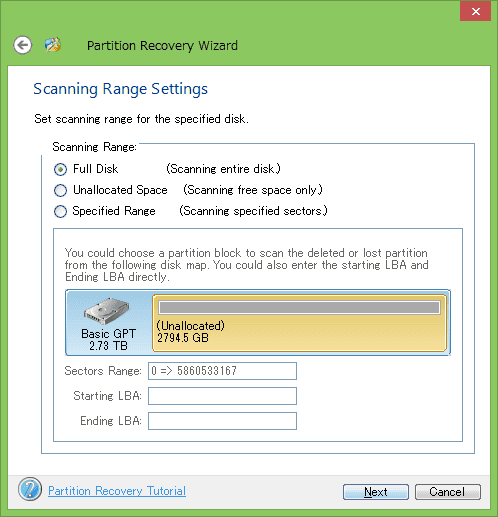This screenshot has width=498, height=517.
Task: Click the Partition Recovery Wizard app icon
Action: click(53, 45)
